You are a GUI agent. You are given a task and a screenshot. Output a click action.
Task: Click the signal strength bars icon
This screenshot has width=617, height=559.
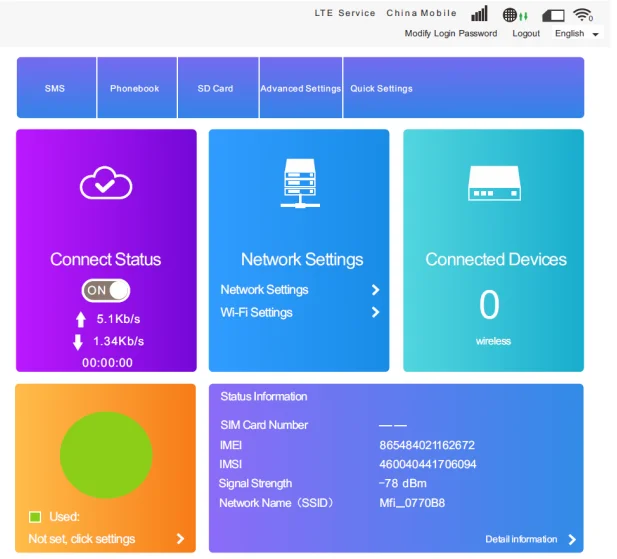480,14
